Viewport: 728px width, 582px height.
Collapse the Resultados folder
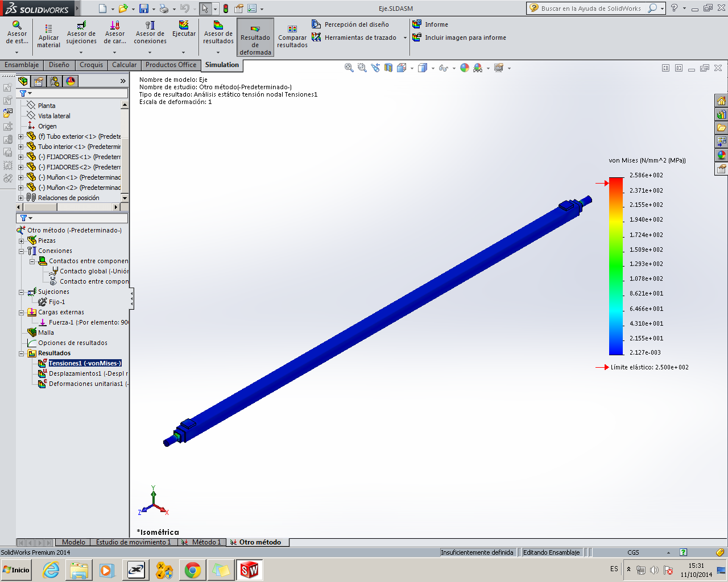coord(21,354)
